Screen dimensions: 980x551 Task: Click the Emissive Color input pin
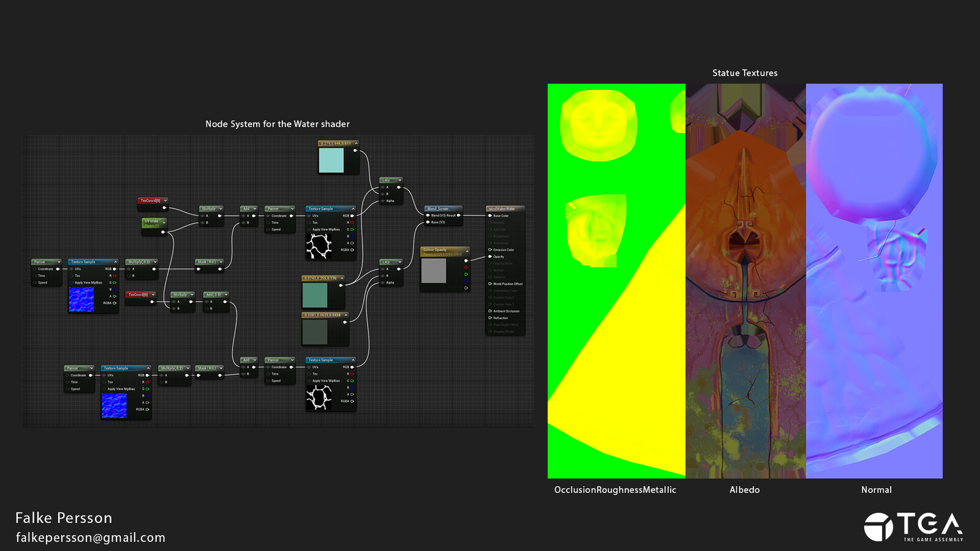tap(490, 250)
